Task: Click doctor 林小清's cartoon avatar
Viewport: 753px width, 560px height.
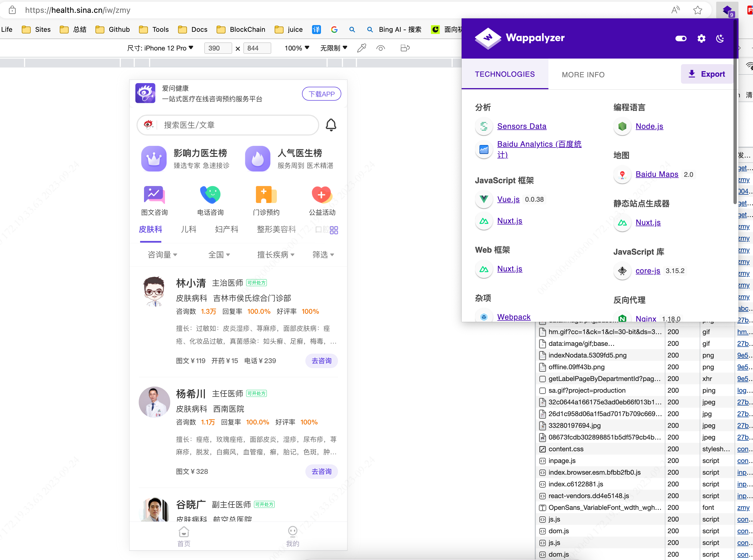Action: point(154,291)
